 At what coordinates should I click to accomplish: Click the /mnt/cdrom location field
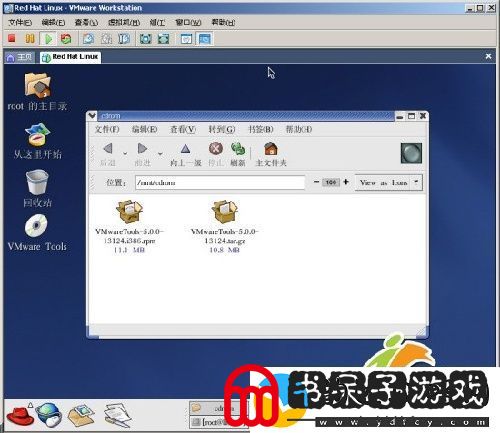click(x=220, y=183)
